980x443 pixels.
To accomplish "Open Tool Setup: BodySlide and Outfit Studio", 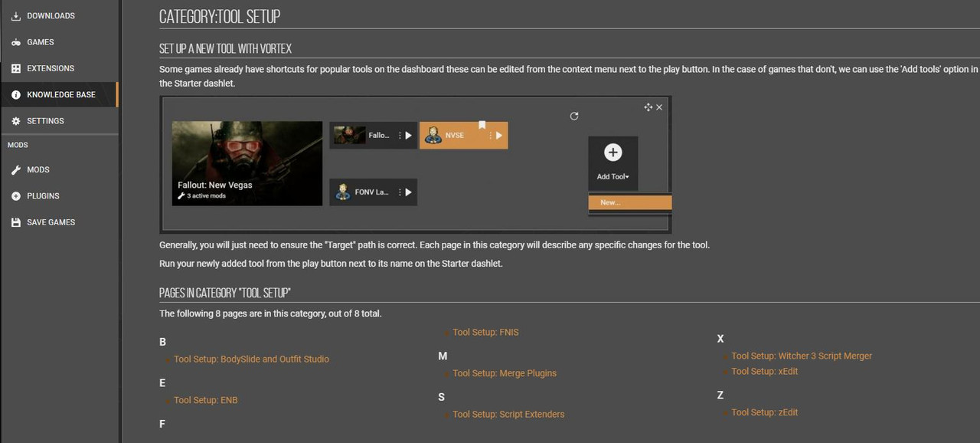I will (x=251, y=359).
